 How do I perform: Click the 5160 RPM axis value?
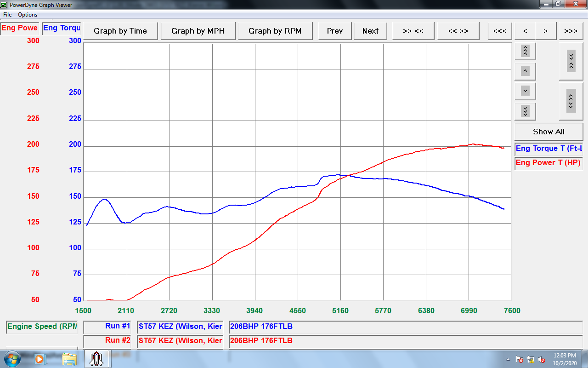click(x=340, y=310)
